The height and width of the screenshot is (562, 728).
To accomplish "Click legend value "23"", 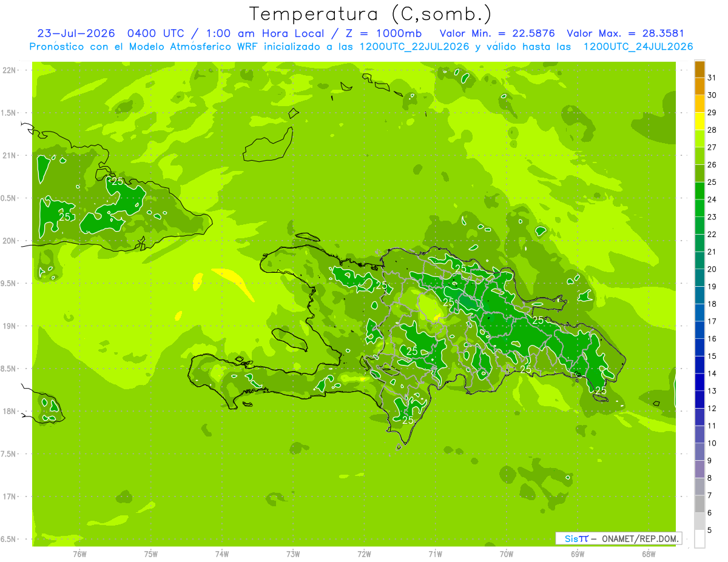I will (x=712, y=217).
